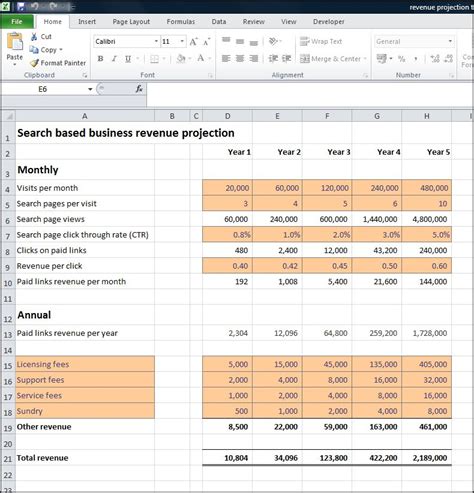The width and height of the screenshot is (474, 493).
Task: Switch to the Page Layout tab
Action: [131, 22]
